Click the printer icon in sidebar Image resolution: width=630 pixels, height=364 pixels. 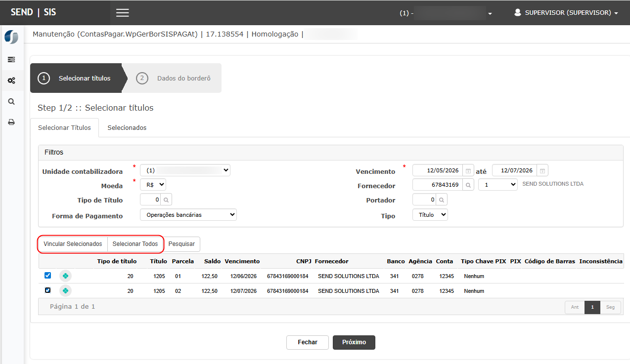pos(11,122)
